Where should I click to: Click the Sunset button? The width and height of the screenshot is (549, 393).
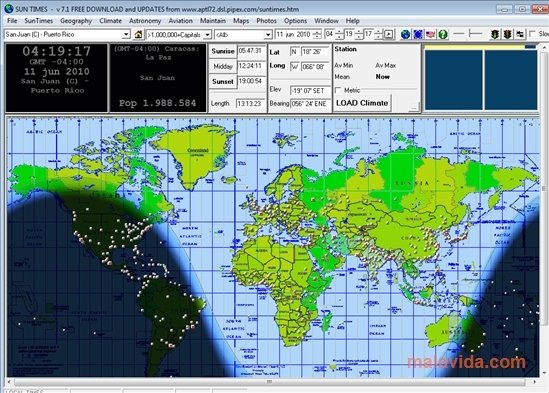tap(223, 81)
